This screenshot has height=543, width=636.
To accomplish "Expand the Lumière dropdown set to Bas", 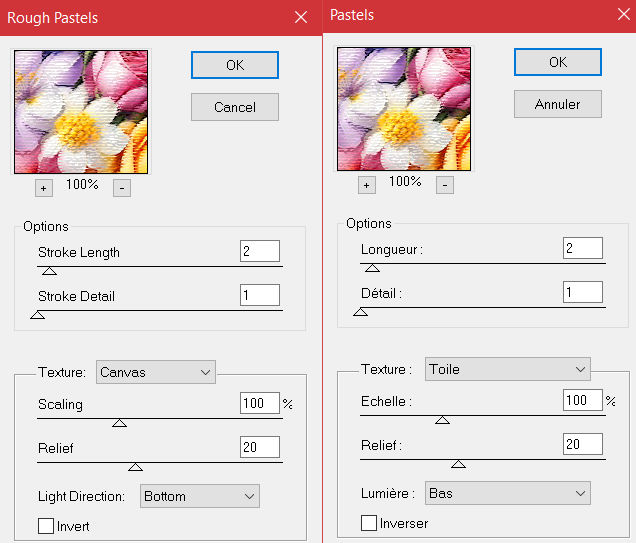I will coord(507,493).
